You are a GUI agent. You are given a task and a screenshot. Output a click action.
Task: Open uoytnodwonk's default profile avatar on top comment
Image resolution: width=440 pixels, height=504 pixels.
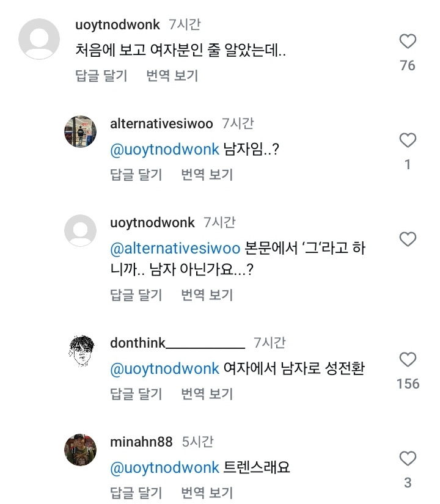(x=40, y=40)
